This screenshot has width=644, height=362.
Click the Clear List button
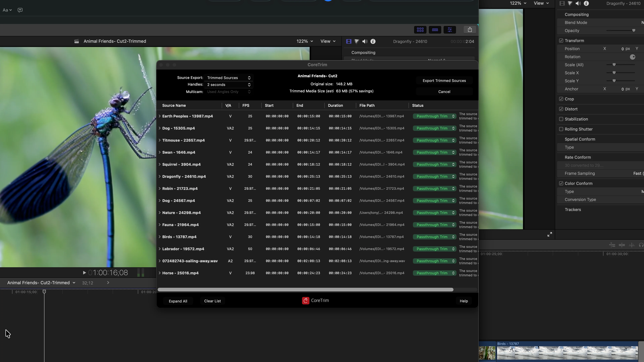(x=212, y=301)
